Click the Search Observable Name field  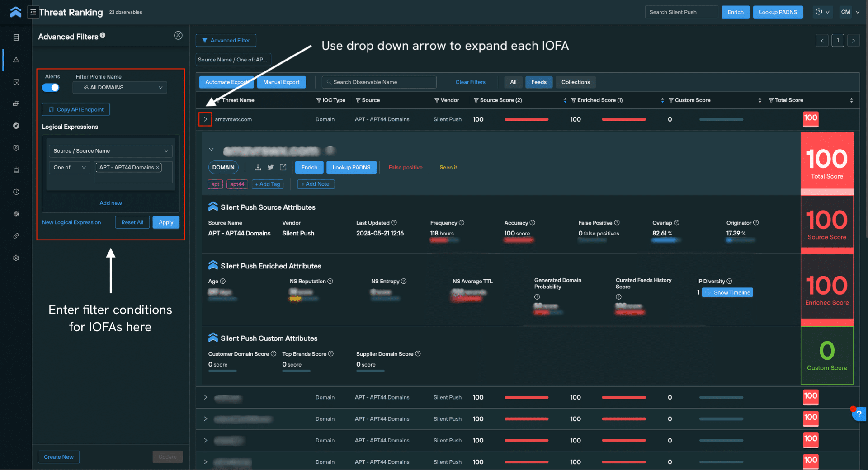tap(379, 82)
